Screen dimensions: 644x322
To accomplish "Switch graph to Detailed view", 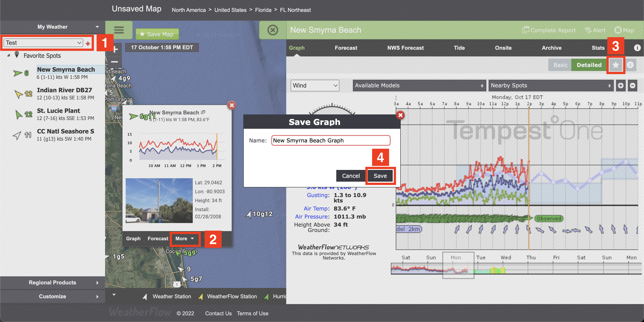I will 589,65.
